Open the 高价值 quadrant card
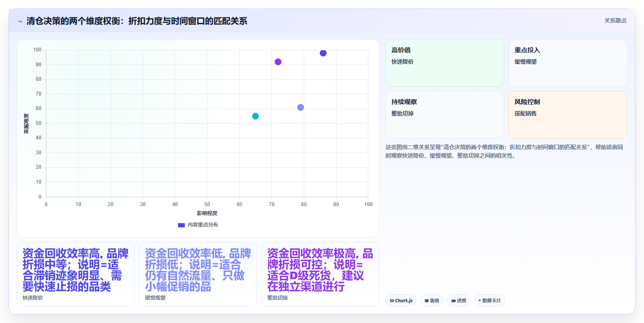644x323 pixels. tap(444, 63)
